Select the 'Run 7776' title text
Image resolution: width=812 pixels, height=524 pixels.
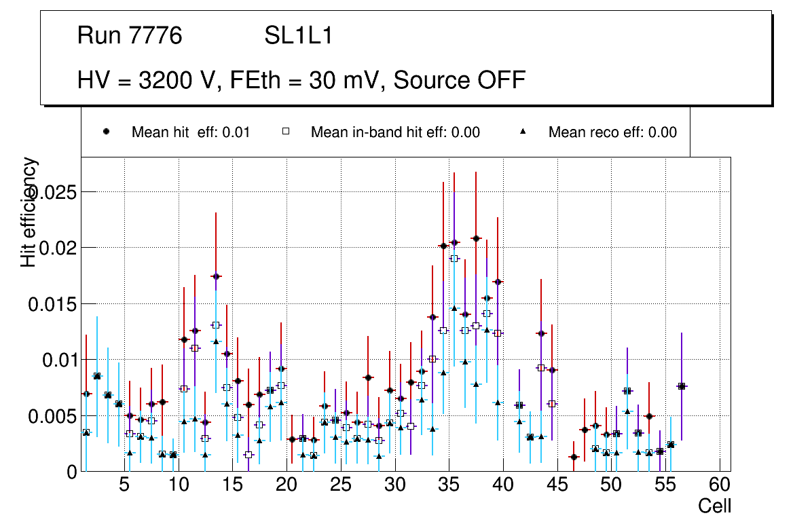[x=130, y=36]
